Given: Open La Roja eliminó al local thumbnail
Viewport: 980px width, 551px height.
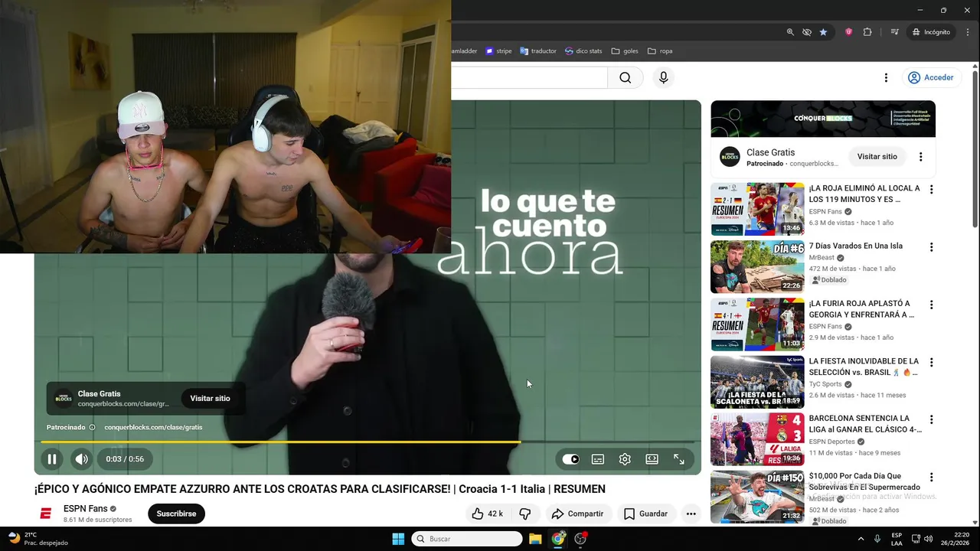Looking at the screenshot, I should coord(757,209).
